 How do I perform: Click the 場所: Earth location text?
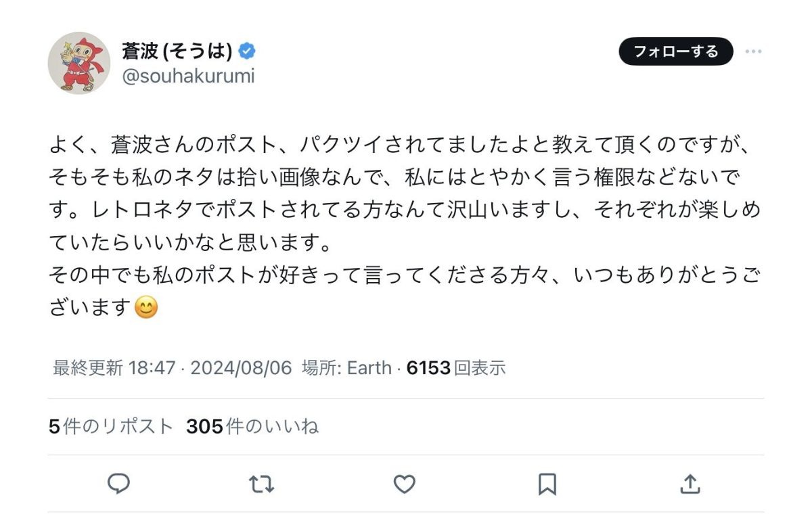(x=346, y=368)
